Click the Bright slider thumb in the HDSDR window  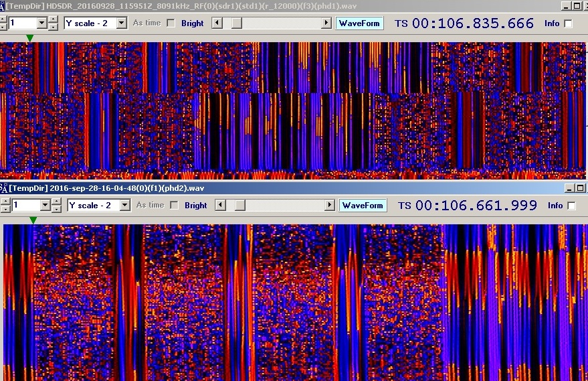[237, 23]
